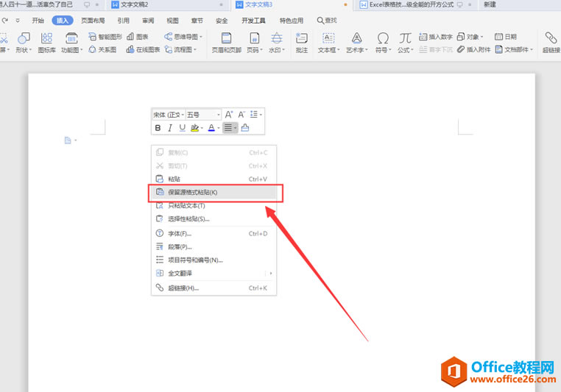Image resolution: width=561 pixels, height=392 pixels.
Task: Choose 超链接(H)... from context menu
Action: [x=214, y=288]
